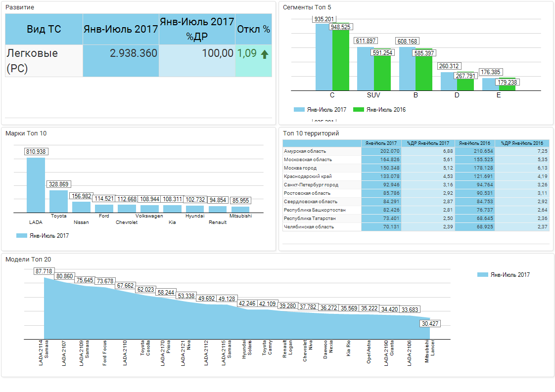The width and height of the screenshot is (555, 392).
Task: Toggle Янв-Июль 2017 legend in Марки Топ 10
Action: [43, 236]
